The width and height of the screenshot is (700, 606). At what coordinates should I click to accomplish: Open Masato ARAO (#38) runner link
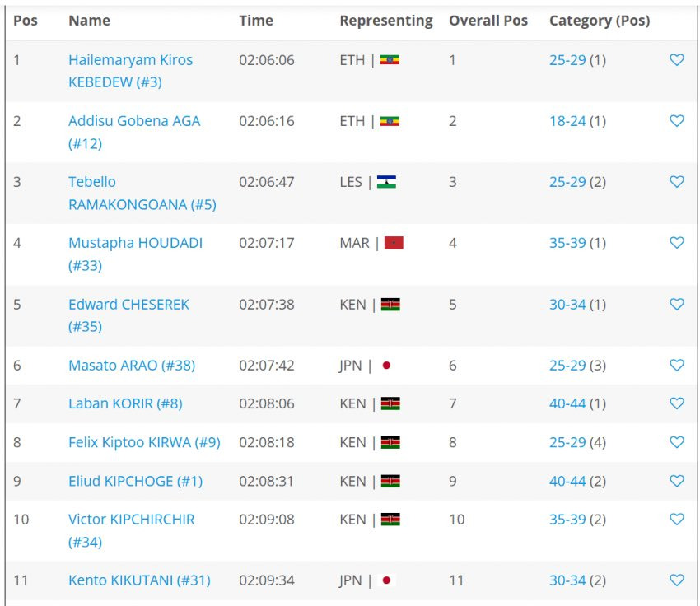132,365
